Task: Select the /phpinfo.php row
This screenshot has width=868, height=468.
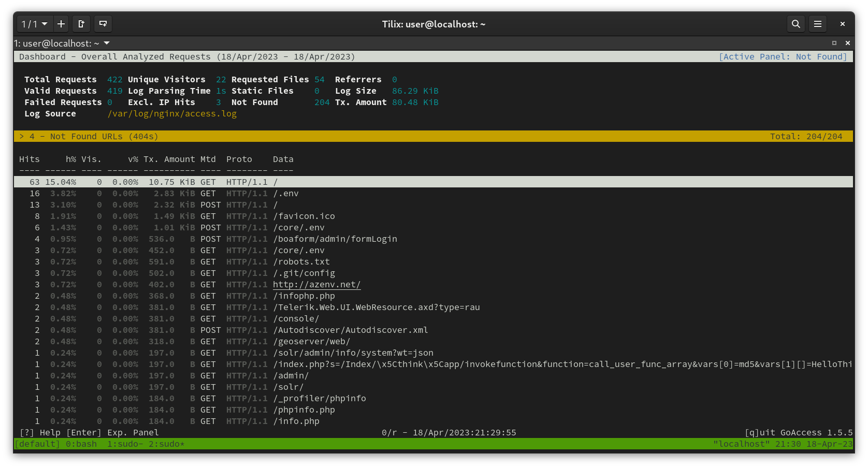Action: (x=433, y=410)
